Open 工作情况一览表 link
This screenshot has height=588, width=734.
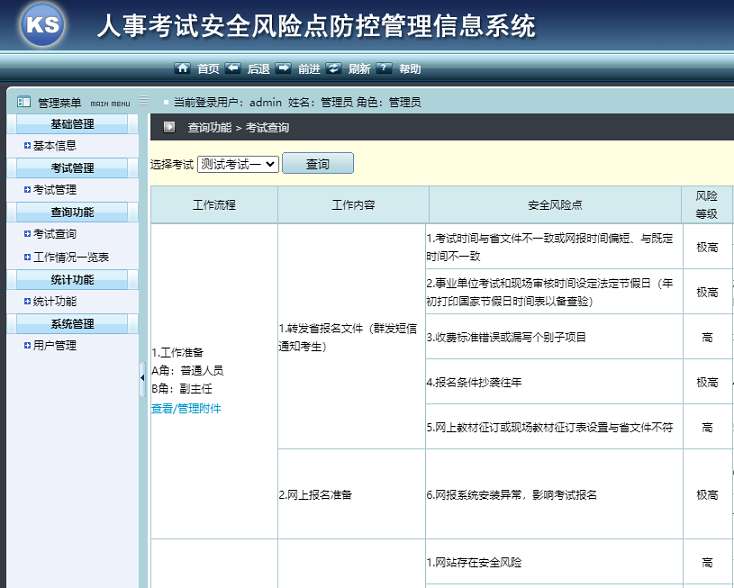[x=71, y=257]
